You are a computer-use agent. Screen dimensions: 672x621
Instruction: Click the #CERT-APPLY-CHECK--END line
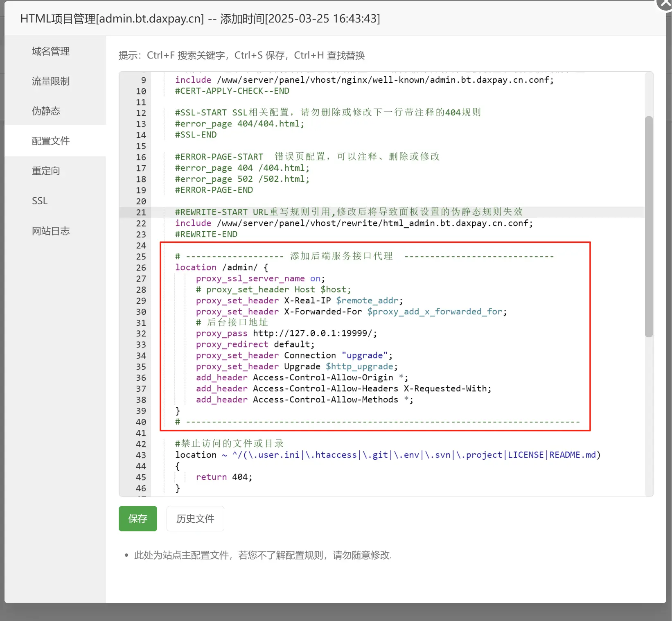[232, 91]
